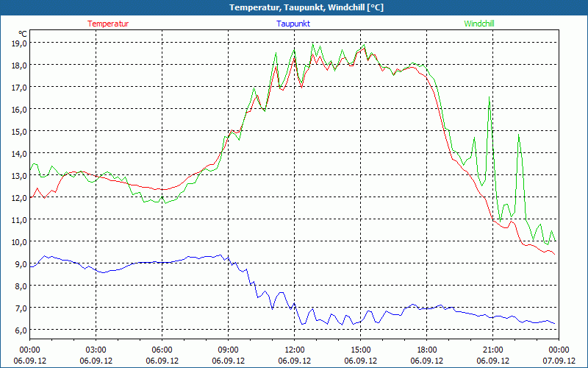588x368 pixels.
Task: Click the 19,0 y-axis value
Action: [20, 43]
